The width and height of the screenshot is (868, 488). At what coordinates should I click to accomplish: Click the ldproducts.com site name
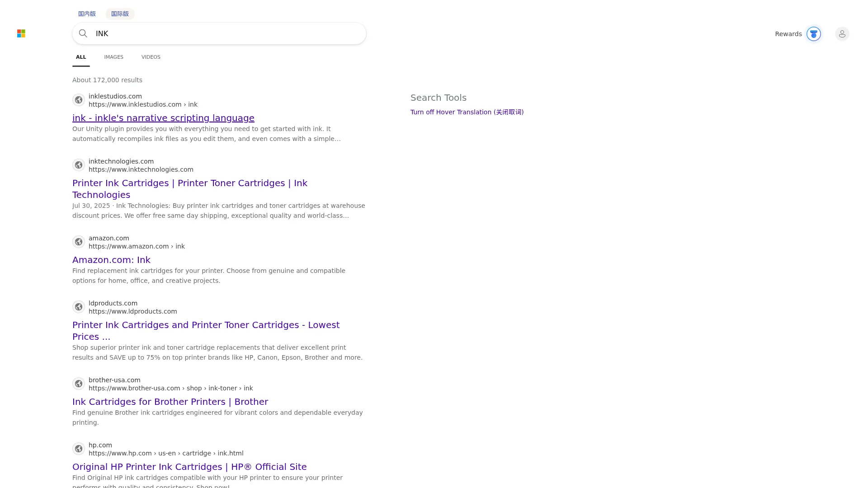click(x=113, y=303)
